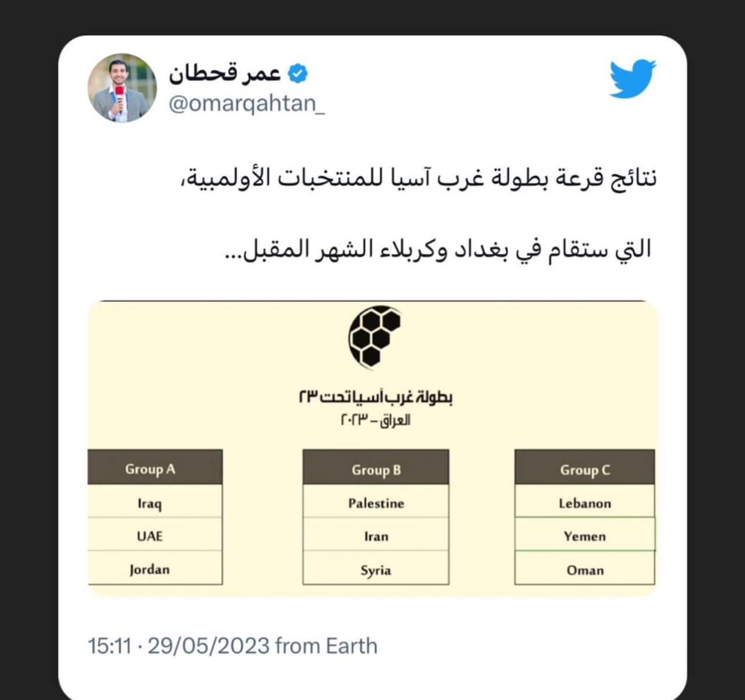Click the @omarqahtan_ handle
This screenshot has width=745, height=700.
point(247,103)
